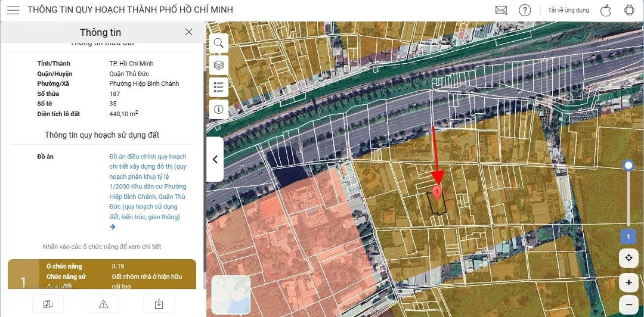Select functional zone card II.19
The height and width of the screenshot is (317, 644).
101,275
